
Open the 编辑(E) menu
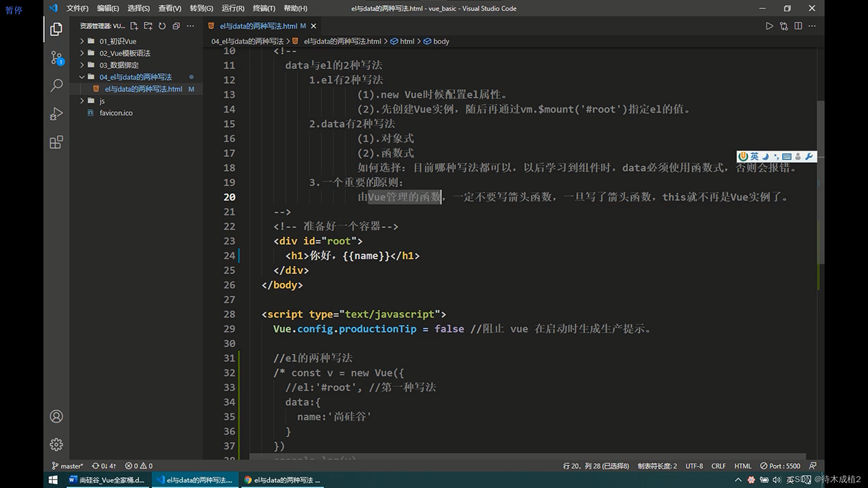108,8
